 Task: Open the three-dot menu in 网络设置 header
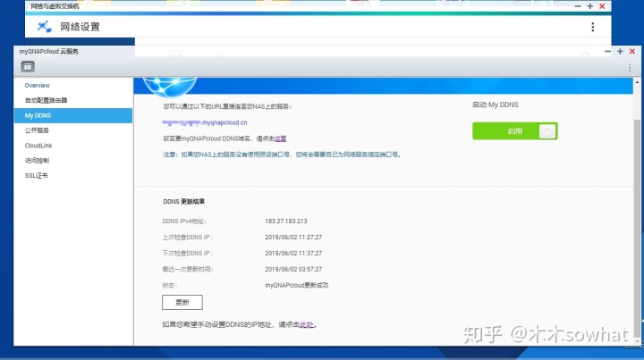click(593, 27)
